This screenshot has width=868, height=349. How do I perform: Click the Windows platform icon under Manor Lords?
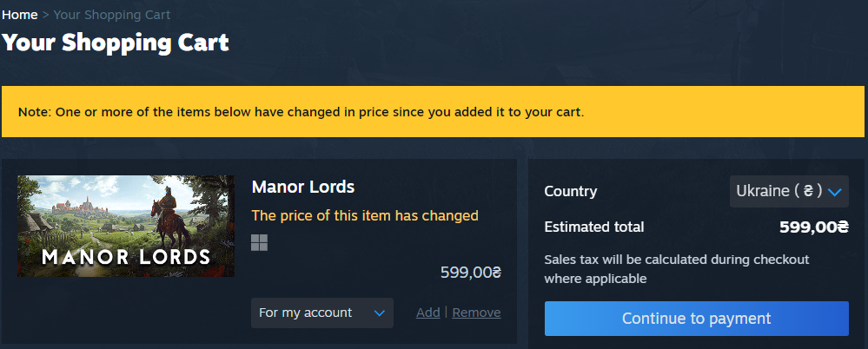(x=259, y=242)
